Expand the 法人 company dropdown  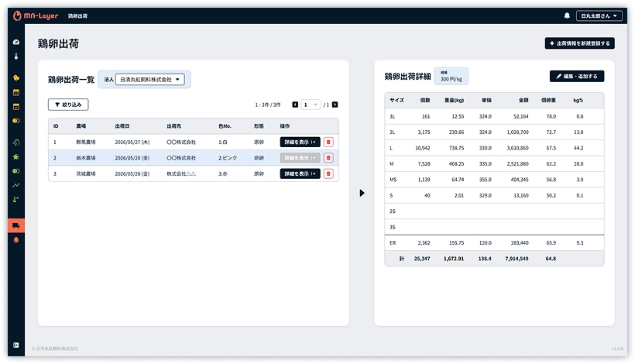tap(150, 79)
